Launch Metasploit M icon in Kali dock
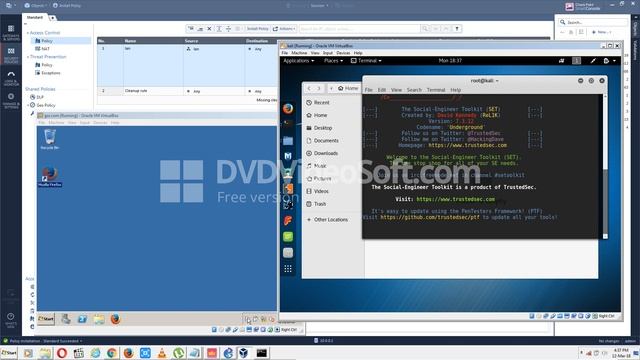Viewport: 640px width, 360px height. point(288,156)
